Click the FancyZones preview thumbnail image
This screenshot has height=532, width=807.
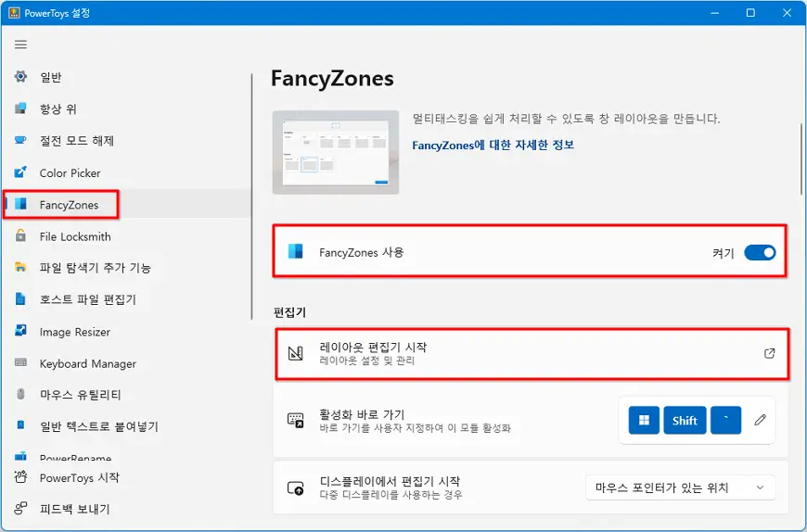tap(335, 153)
